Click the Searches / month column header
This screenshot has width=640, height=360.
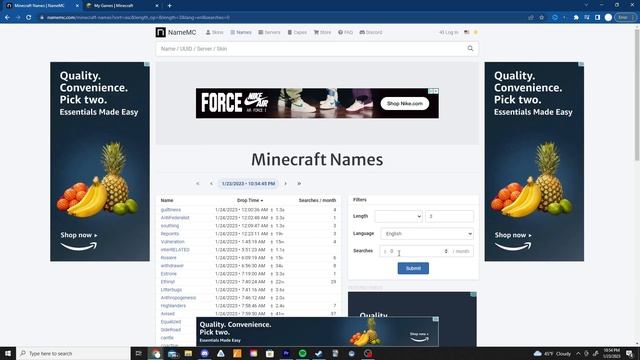[x=317, y=200]
